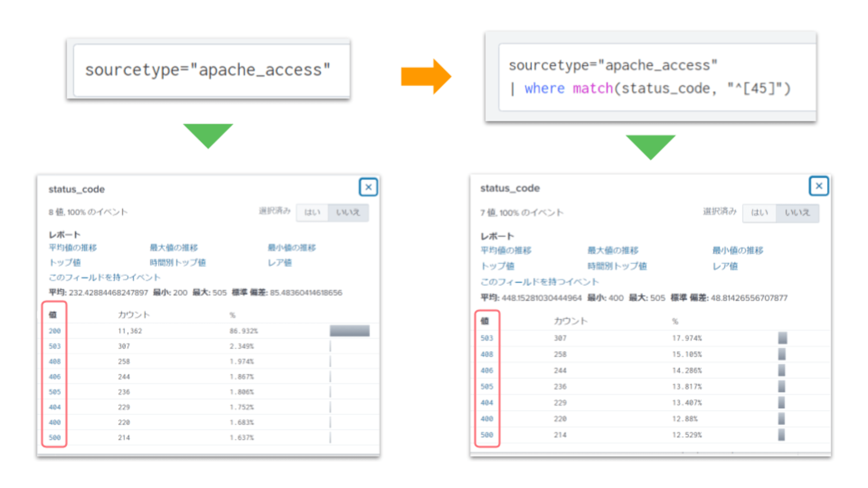The width and height of the screenshot is (868, 488).
Task: Click value 400 in right panel table
Action: point(487,419)
